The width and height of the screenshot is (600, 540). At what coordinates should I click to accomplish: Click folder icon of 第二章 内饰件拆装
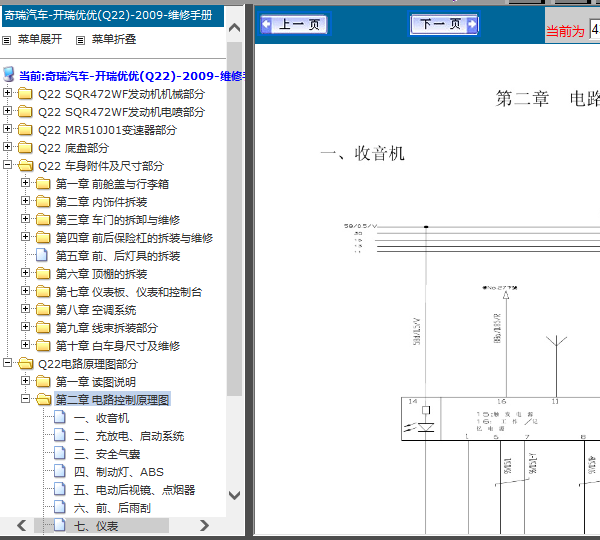click(x=43, y=201)
